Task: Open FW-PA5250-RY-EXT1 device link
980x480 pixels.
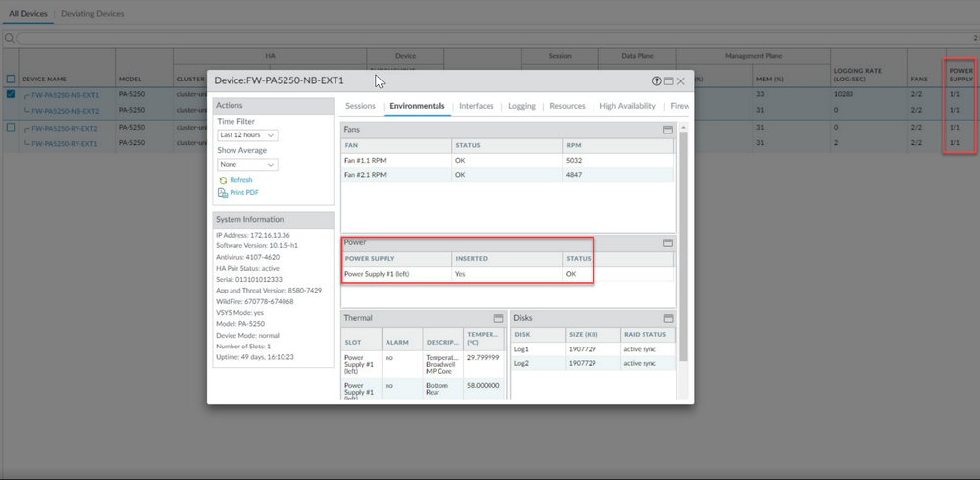Action: pyautogui.click(x=65, y=143)
